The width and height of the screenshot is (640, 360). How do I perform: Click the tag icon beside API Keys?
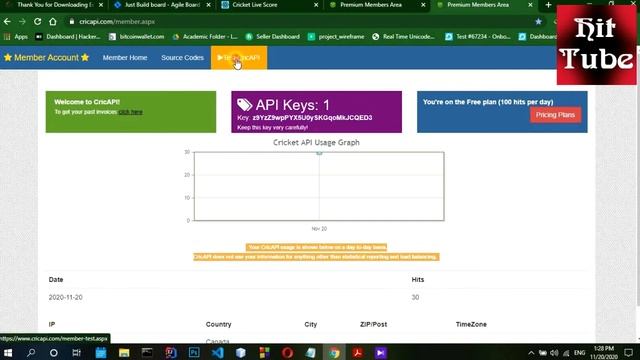[244, 105]
